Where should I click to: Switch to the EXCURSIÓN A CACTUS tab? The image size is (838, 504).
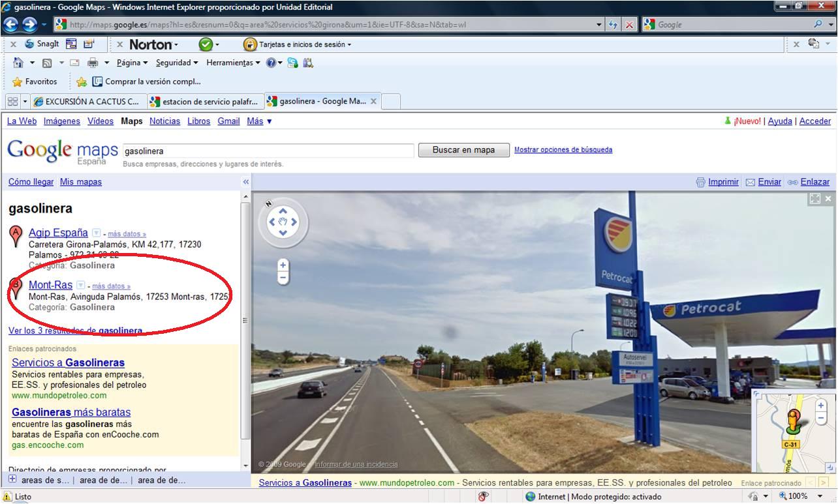click(x=87, y=102)
